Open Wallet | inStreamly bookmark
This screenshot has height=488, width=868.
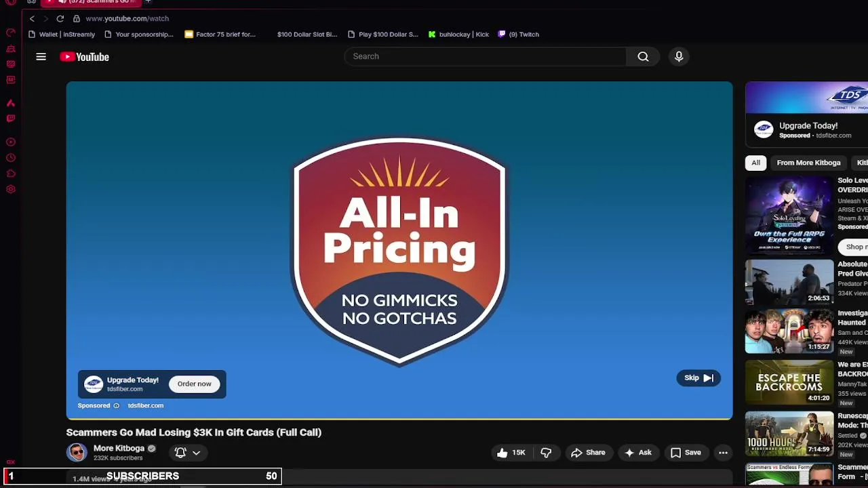(x=62, y=34)
